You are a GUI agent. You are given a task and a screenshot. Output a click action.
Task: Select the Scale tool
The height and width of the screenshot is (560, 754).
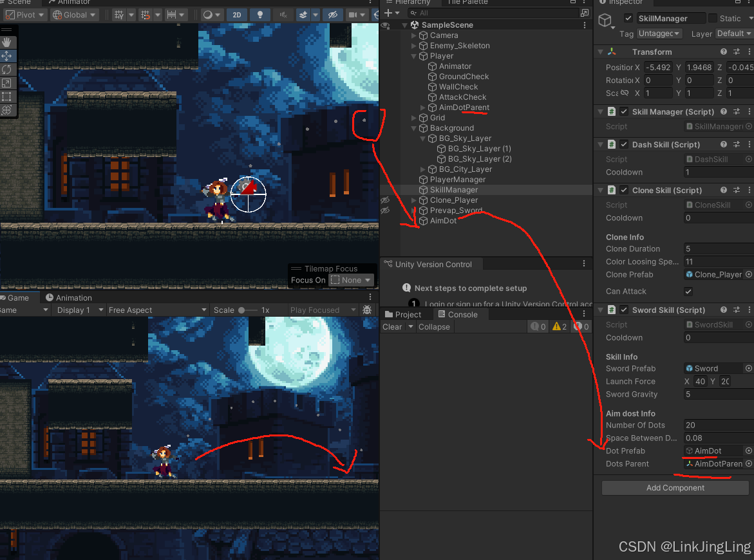click(6, 82)
